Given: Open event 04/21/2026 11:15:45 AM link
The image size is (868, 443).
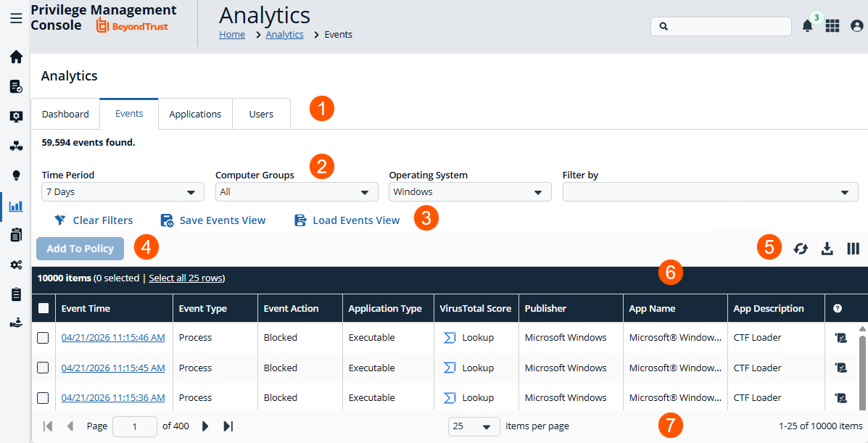Looking at the screenshot, I should click(x=113, y=368).
